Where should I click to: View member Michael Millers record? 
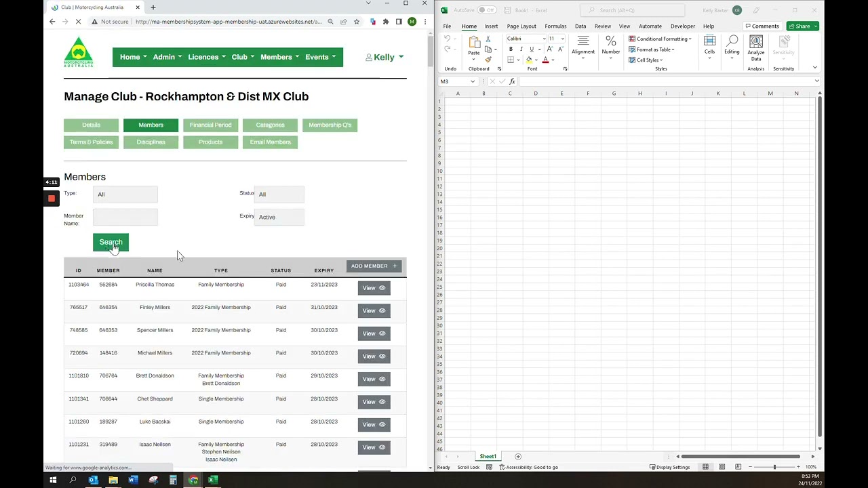click(374, 356)
